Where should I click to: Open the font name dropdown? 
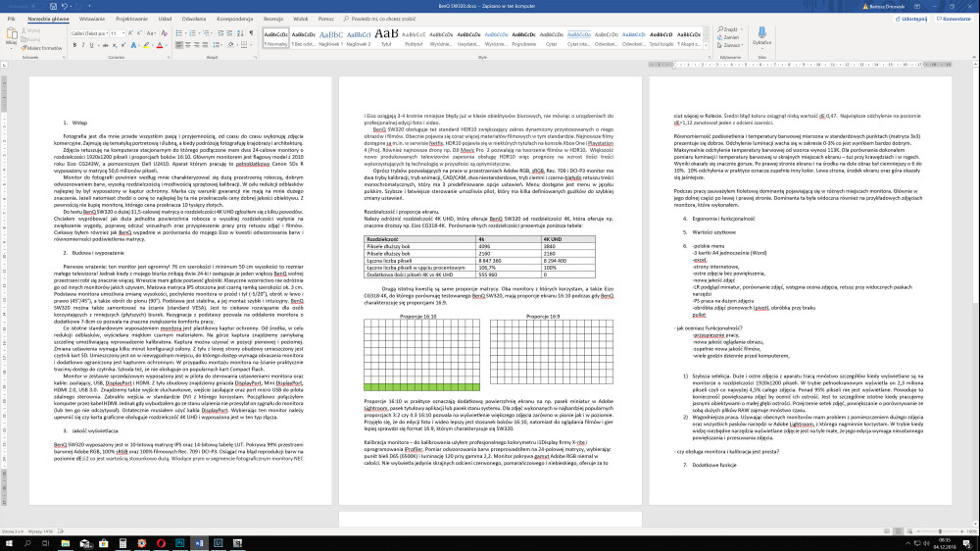[x=106, y=33]
